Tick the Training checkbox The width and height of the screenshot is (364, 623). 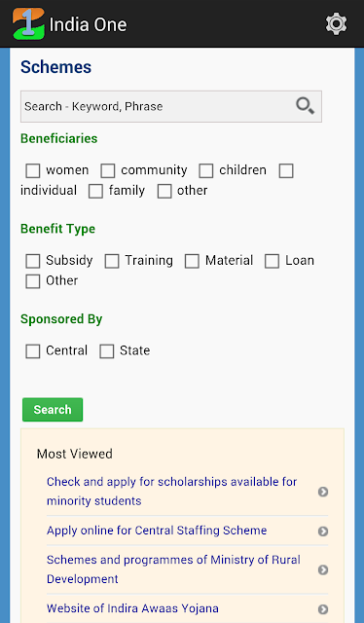112,261
